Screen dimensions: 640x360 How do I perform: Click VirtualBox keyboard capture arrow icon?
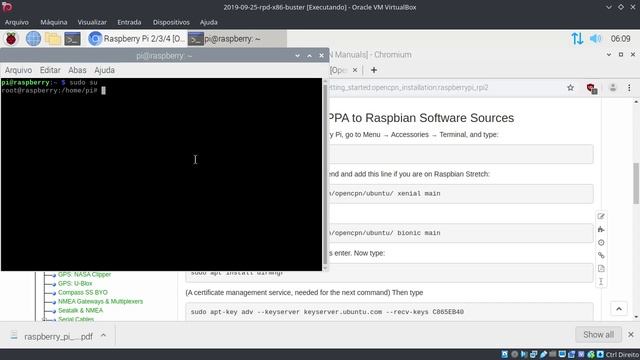[600, 355]
